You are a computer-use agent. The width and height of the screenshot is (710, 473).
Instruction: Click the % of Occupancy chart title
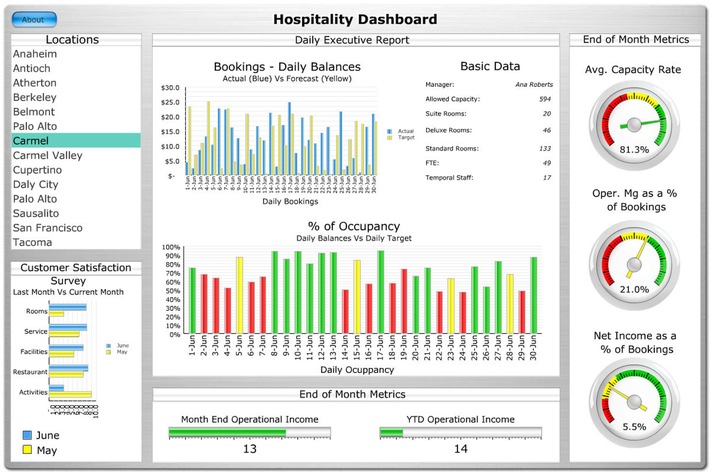354,226
